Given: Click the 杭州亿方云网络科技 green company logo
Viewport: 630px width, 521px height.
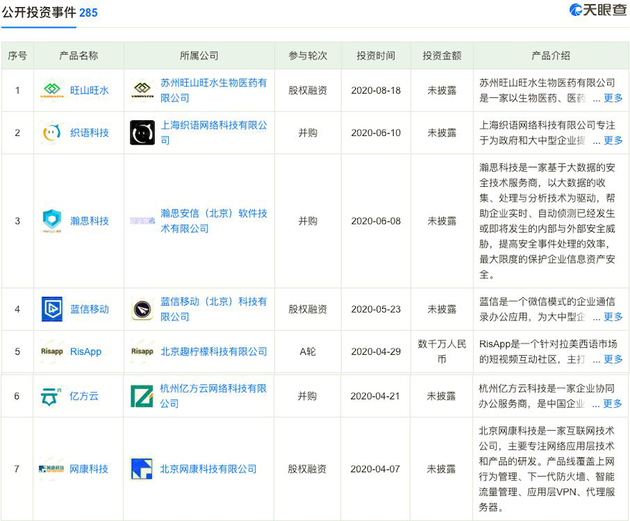Looking at the screenshot, I should pos(142,396).
